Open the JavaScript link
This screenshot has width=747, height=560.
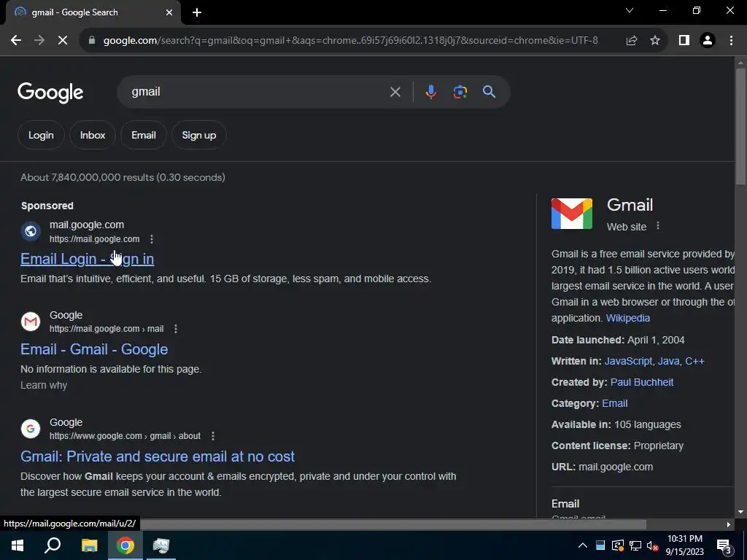coord(628,361)
